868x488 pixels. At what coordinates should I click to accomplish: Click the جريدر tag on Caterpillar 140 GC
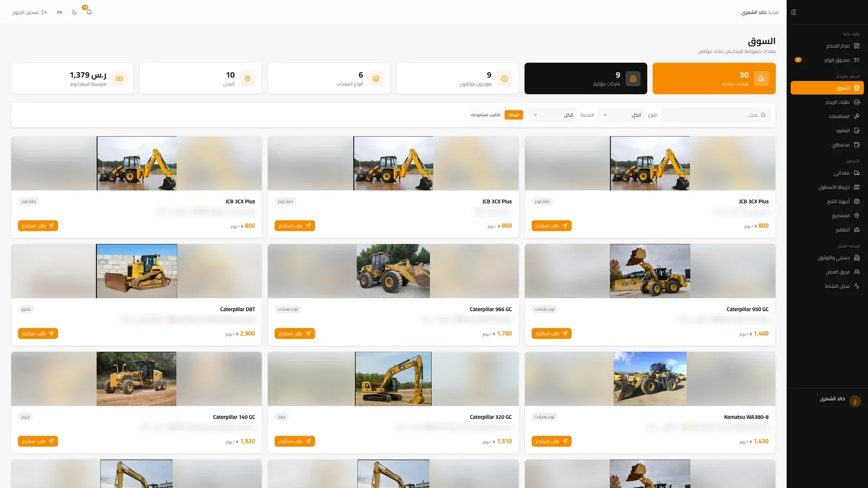25,417
